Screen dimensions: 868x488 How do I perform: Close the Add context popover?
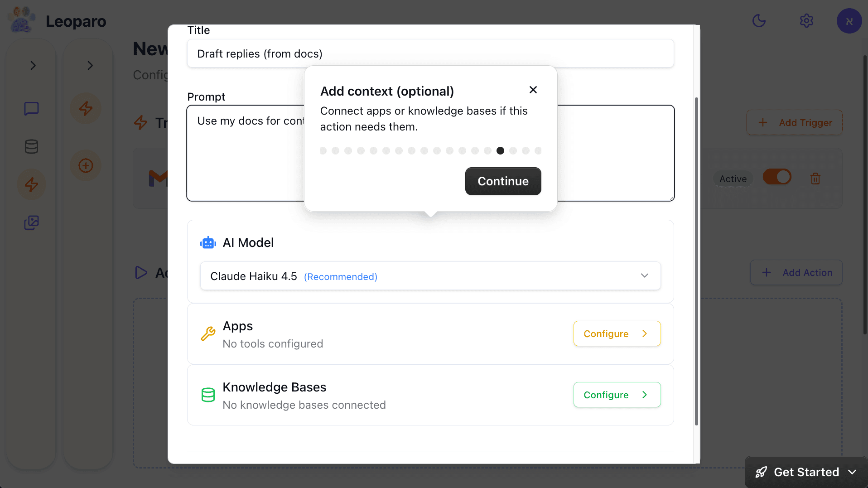(x=533, y=90)
